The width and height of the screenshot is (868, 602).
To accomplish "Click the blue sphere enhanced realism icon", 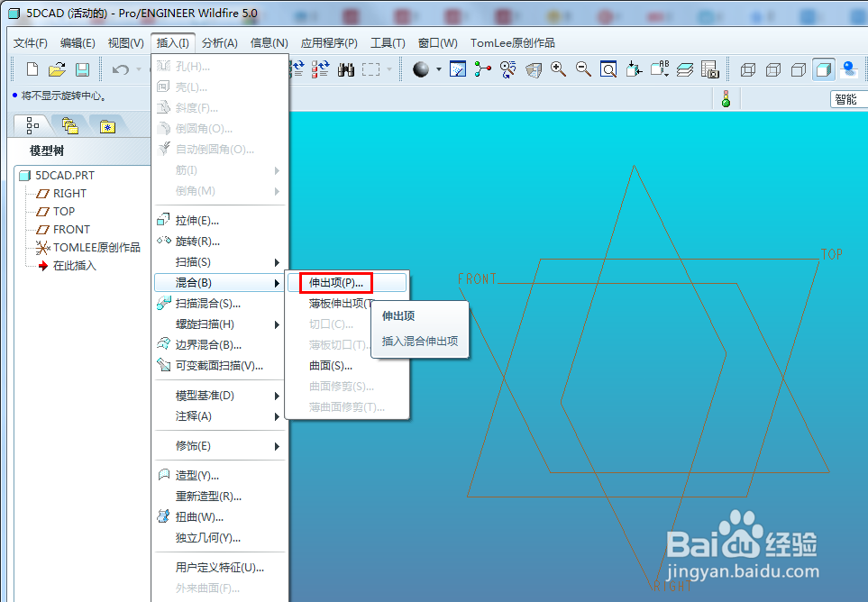I will coord(849,69).
